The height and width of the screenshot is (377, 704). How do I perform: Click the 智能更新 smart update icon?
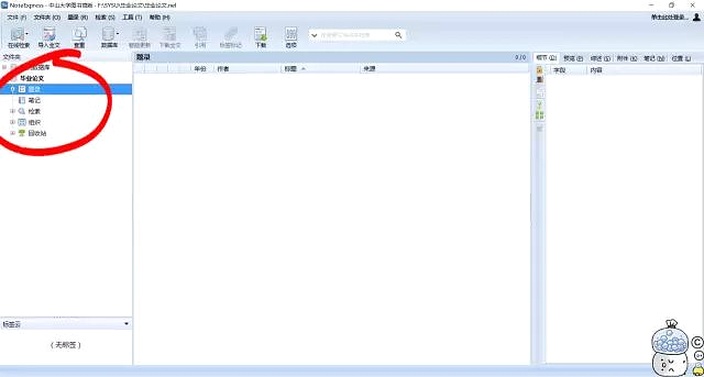click(139, 38)
